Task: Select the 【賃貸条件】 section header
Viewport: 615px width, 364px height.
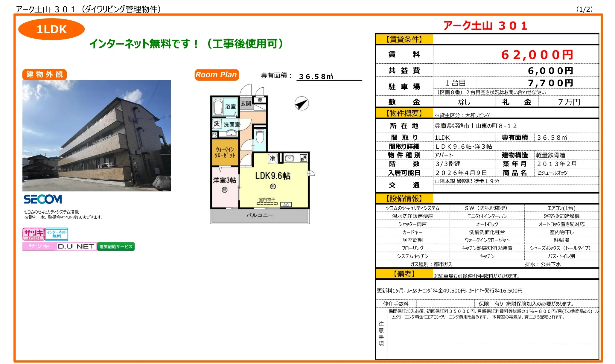Action: tap(404, 39)
